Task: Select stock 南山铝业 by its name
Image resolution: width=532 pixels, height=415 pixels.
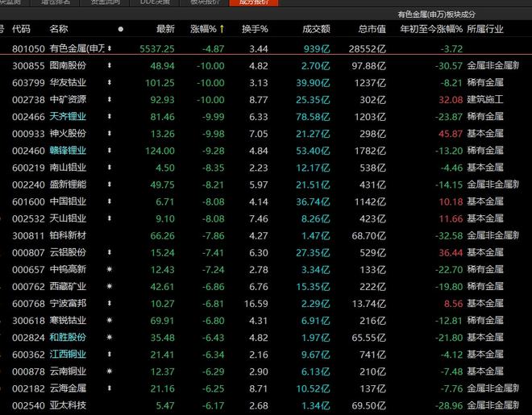Action: click(68, 167)
